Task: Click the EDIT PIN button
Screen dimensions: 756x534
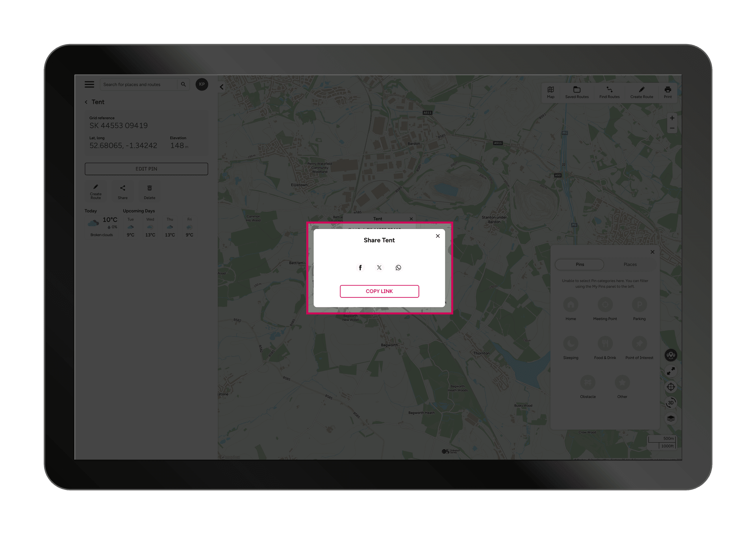Action: pos(146,168)
